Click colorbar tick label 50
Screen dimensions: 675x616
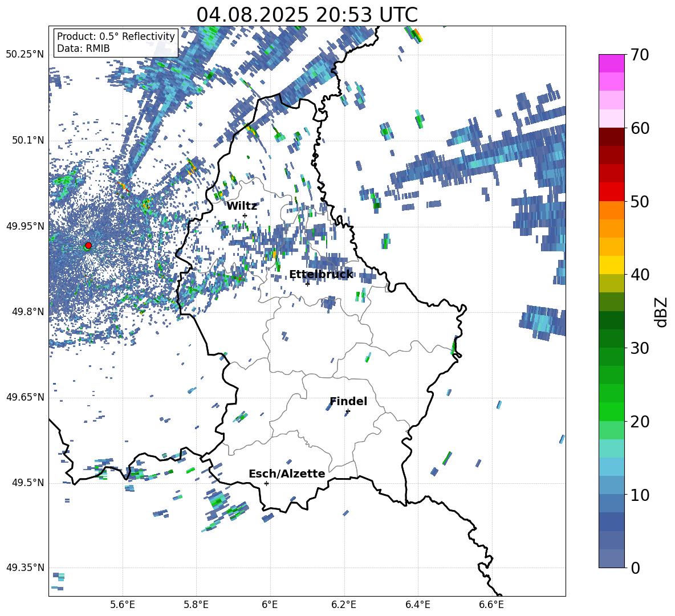pos(640,202)
